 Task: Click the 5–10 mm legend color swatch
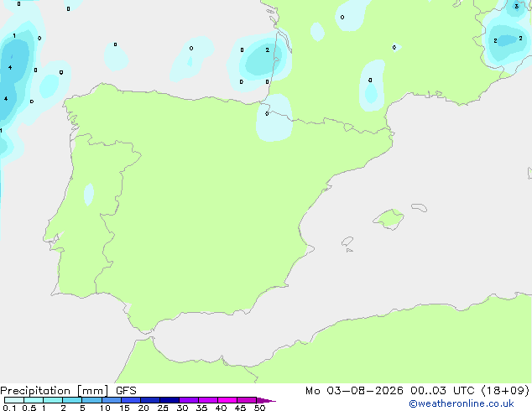point(91,400)
